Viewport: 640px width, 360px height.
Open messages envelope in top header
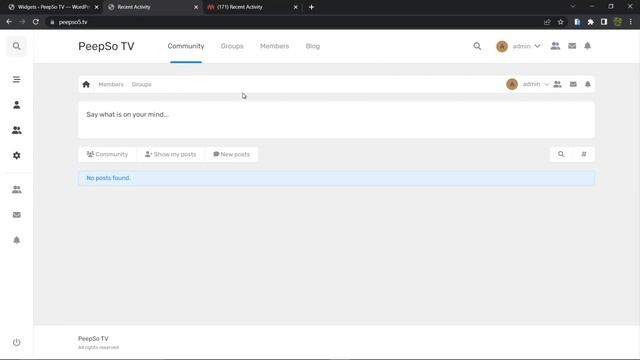pos(572,46)
